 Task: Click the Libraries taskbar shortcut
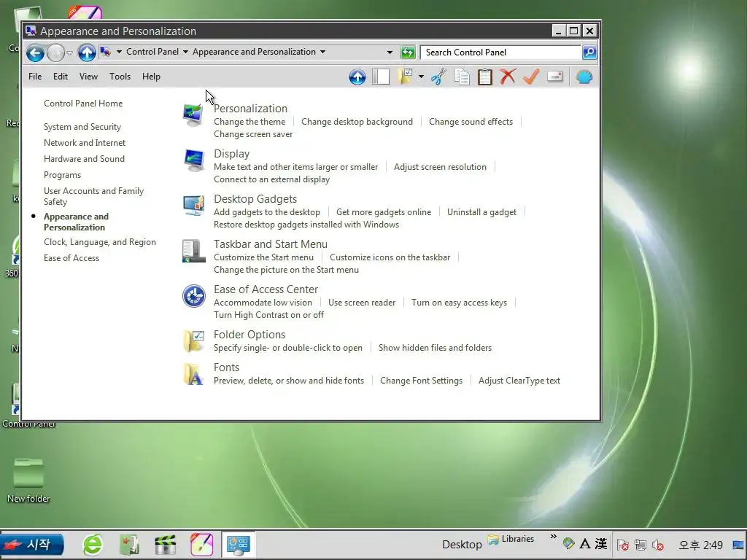[x=511, y=539]
